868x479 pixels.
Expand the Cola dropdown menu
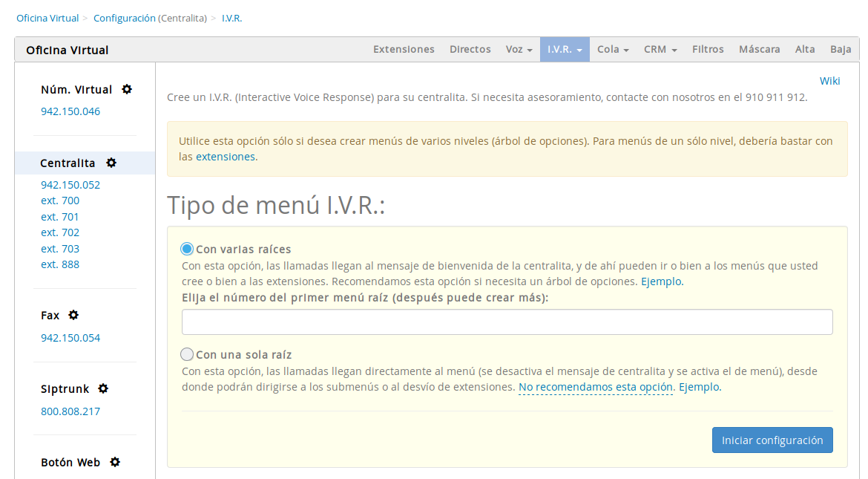pyautogui.click(x=612, y=49)
